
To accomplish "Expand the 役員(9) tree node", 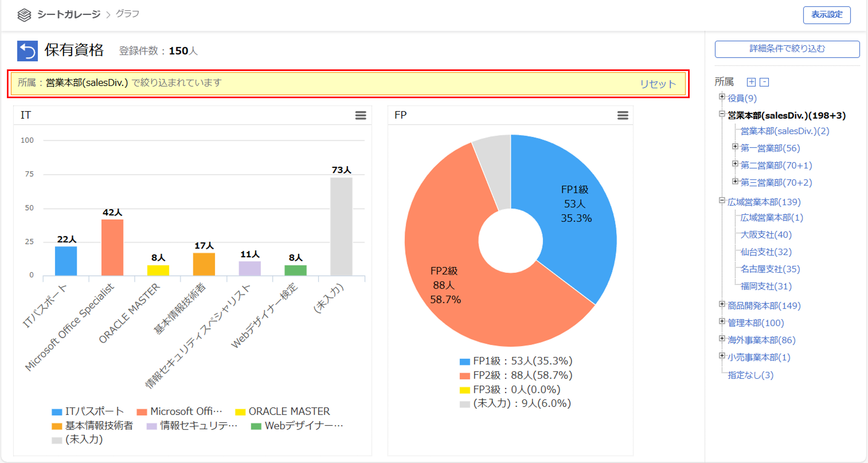I will coord(721,97).
